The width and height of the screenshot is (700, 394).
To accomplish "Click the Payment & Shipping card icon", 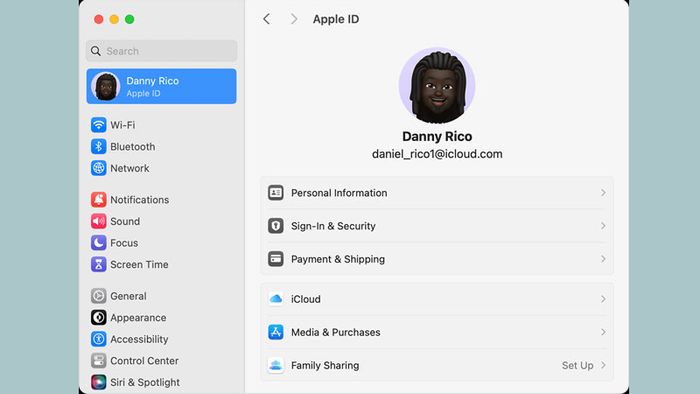I will click(x=275, y=259).
